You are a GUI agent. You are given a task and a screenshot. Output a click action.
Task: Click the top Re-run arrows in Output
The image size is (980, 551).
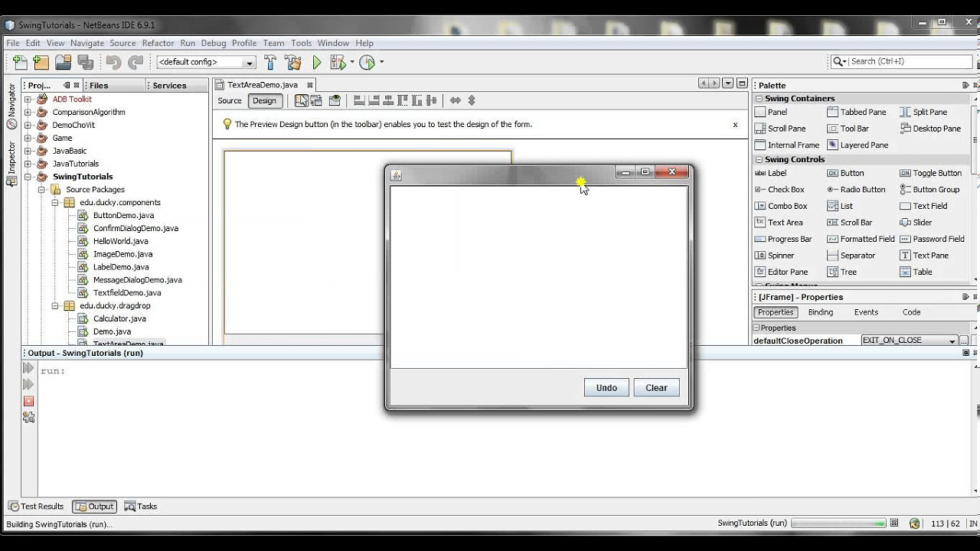[28, 368]
